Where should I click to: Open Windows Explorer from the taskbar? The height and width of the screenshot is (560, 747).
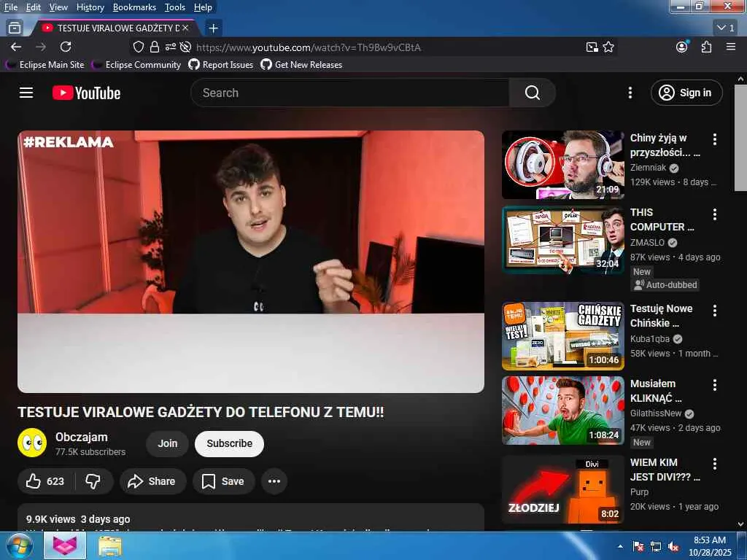(x=111, y=546)
